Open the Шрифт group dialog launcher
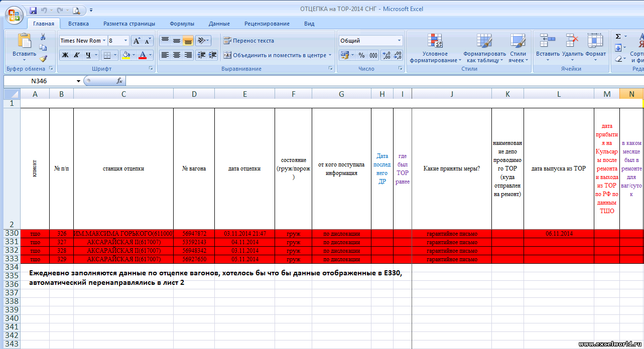 click(x=151, y=68)
